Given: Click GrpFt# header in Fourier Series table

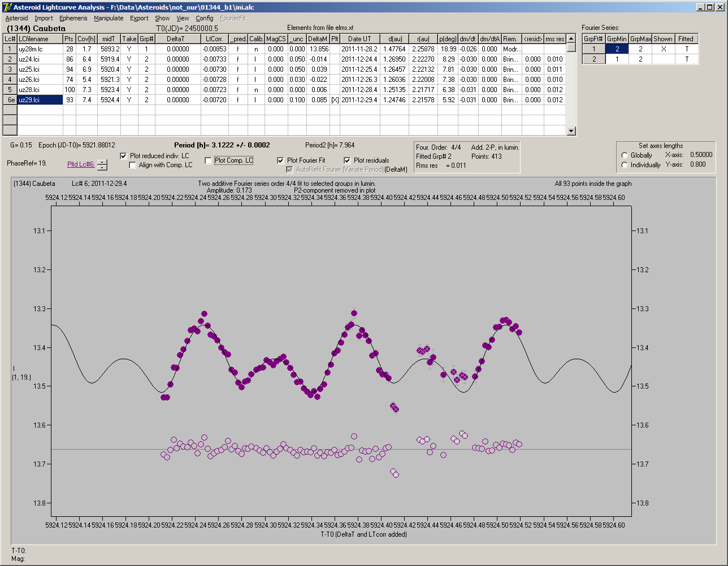Looking at the screenshot, I should coord(594,39).
